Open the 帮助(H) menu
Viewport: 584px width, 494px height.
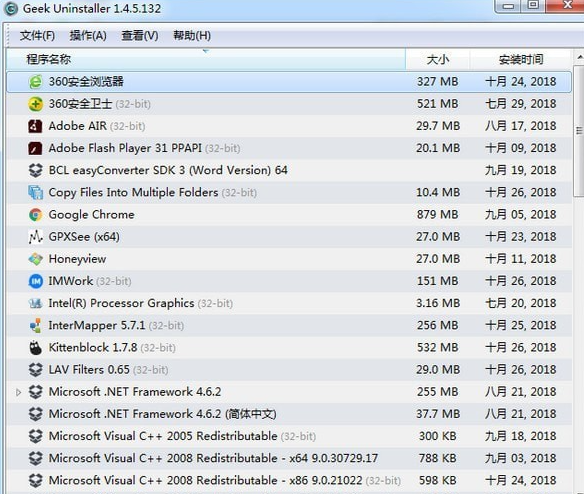point(192,36)
